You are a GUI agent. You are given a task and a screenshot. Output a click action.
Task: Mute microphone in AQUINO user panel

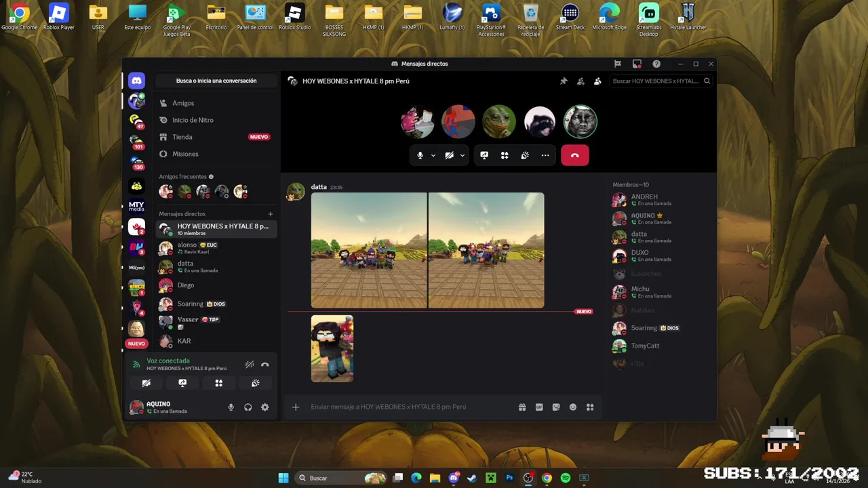pyautogui.click(x=231, y=407)
